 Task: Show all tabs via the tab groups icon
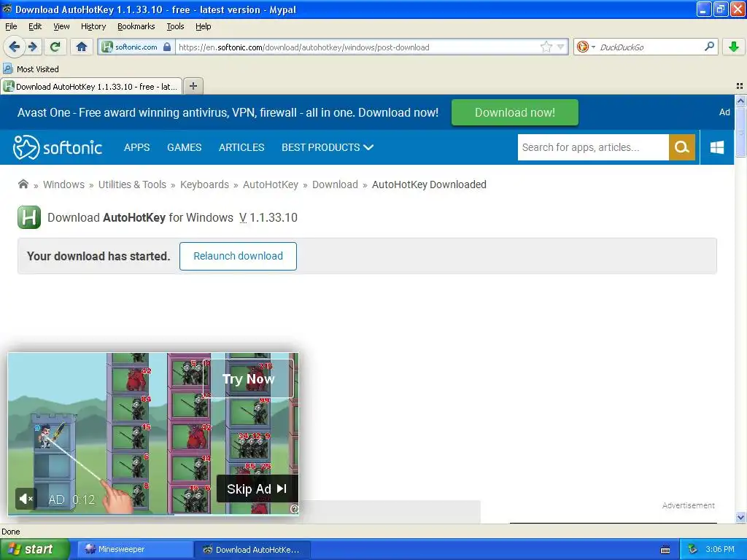click(740, 86)
